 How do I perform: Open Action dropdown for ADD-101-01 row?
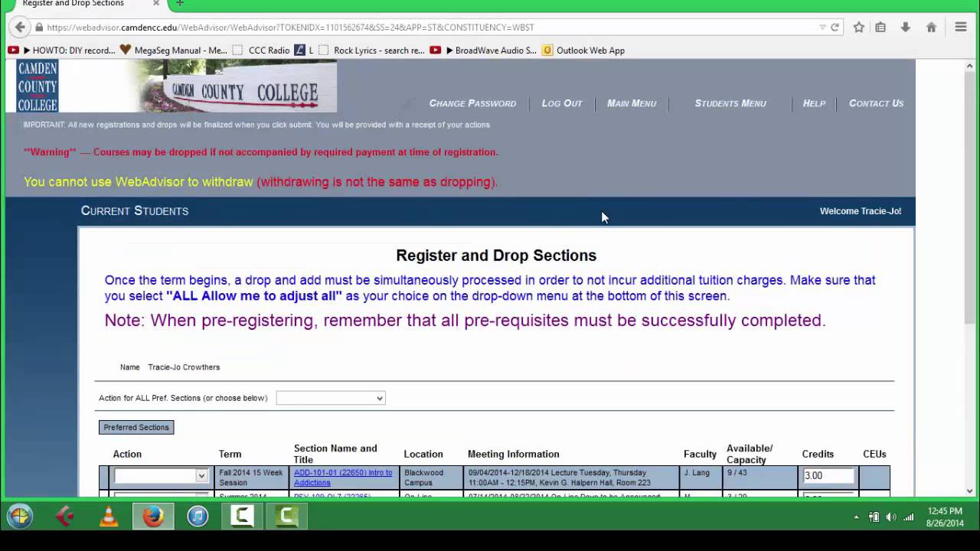[161, 475]
